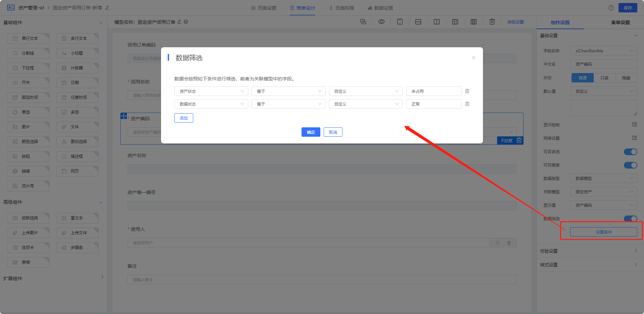
Task: Confirm the filter with 确定
Action: click(x=311, y=132)
